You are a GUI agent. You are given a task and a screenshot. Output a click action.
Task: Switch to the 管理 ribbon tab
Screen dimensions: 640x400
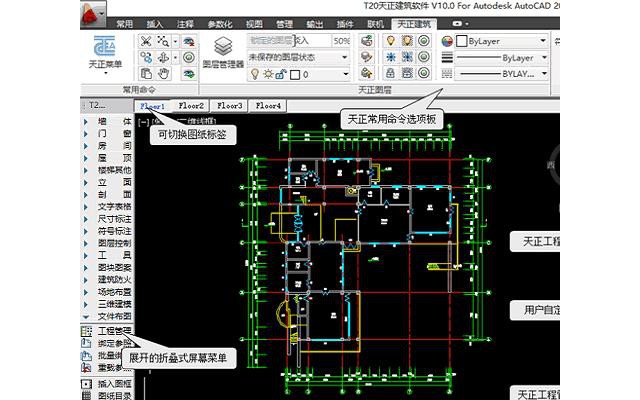coord(284,24)
